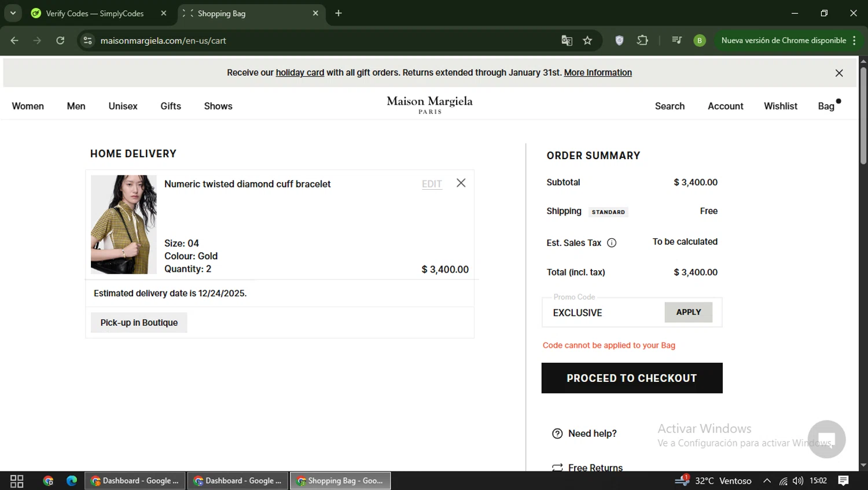Open weather widget 32°C Ventoso

(x=713, y=481)
